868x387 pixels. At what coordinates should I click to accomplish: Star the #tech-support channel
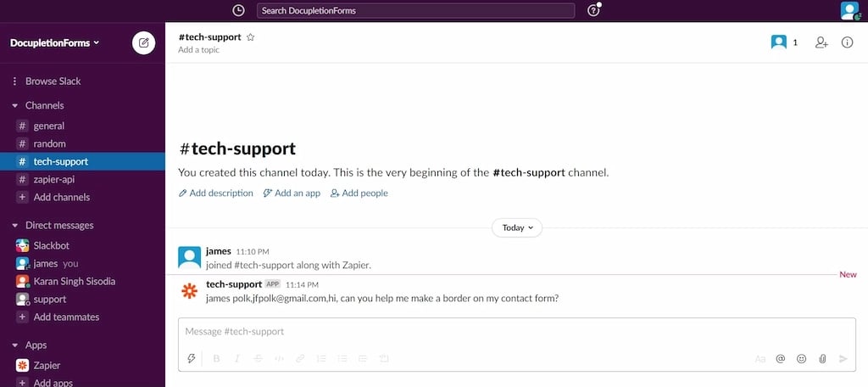pyautogui.click(x=251, y=37)
